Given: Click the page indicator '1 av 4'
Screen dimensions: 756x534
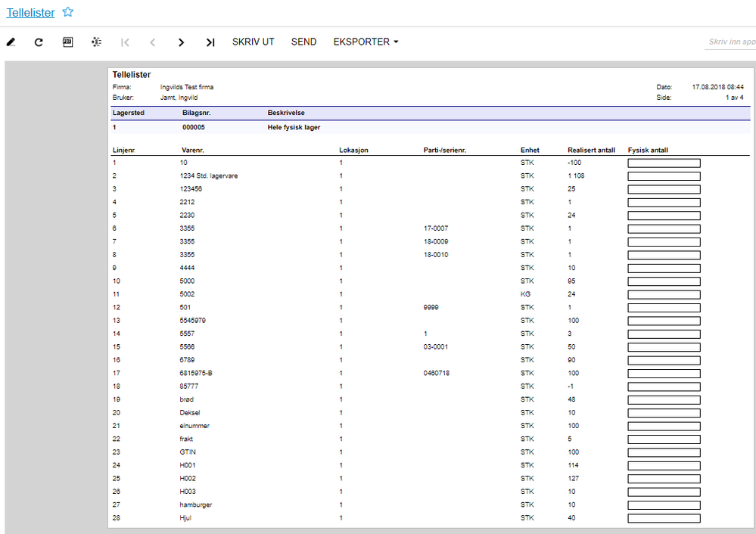Looking at the screenshot, I should click(x=734, y=98).
